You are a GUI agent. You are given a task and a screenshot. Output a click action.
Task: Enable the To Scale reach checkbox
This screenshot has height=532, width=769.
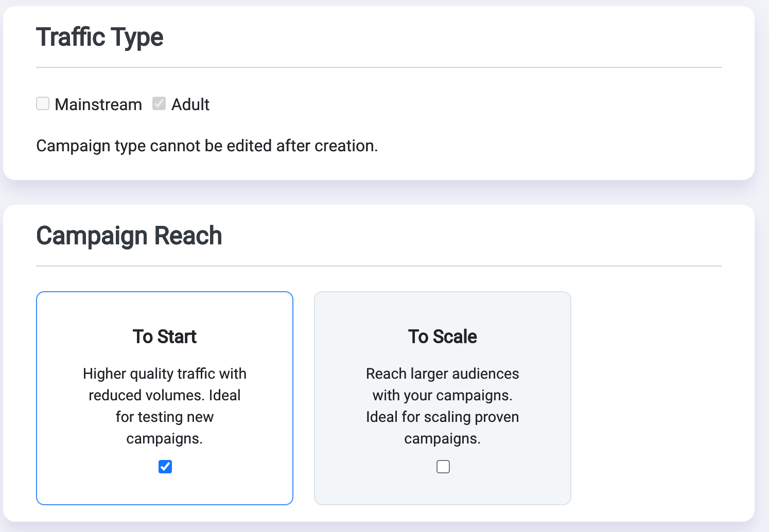(x=443, y=467)
